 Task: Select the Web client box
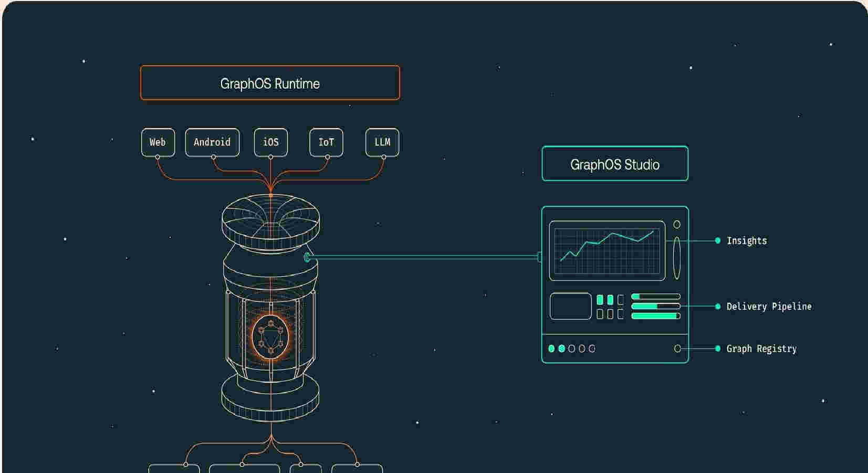pos(158,142)
